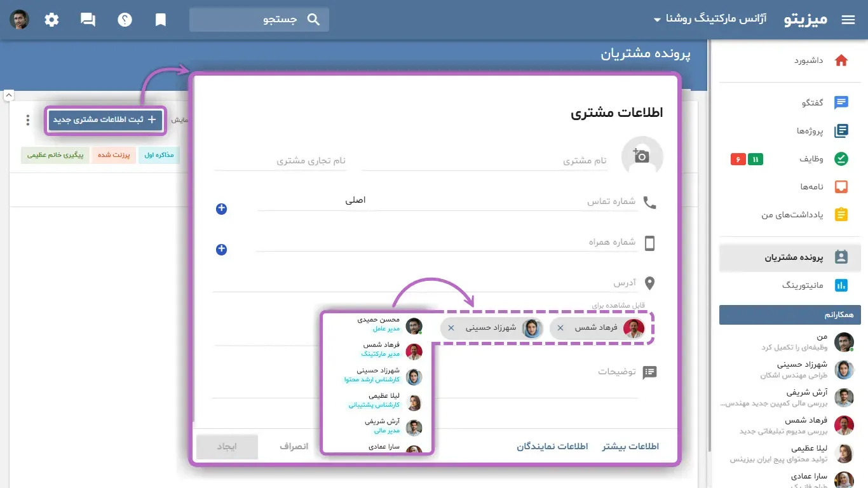Open the hamburger main menu
Image resolution: width=868 pixels, height=488 pixels.
coord(848,20)
